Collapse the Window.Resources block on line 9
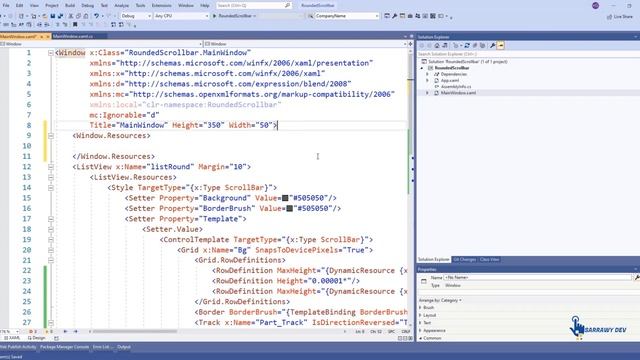The image size is (640, 360). click(51, 136)
